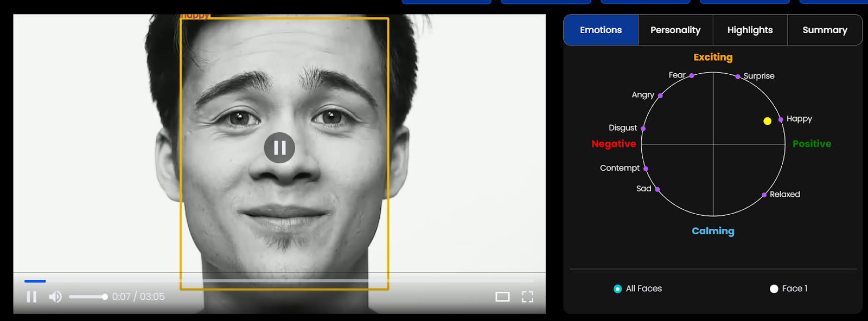Click the Sad point on the wheel
Viewport: 868px width, 321px height.
click(657, 189)
